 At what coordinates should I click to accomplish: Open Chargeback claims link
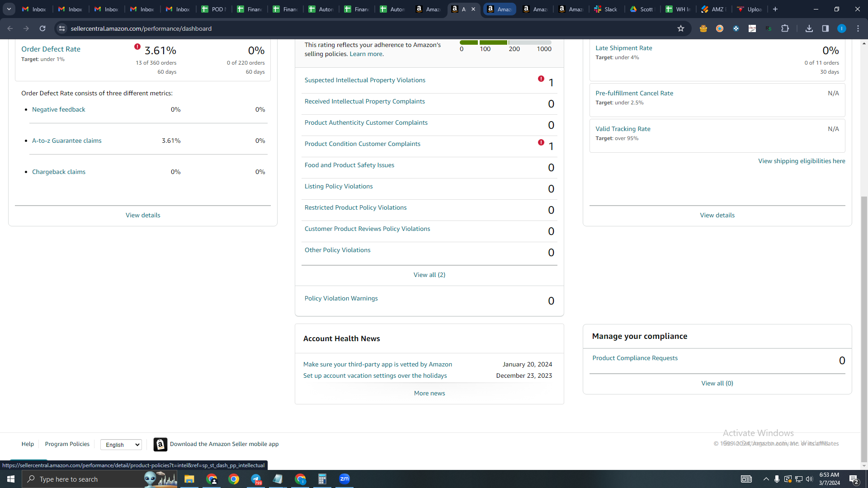point(59,172)
